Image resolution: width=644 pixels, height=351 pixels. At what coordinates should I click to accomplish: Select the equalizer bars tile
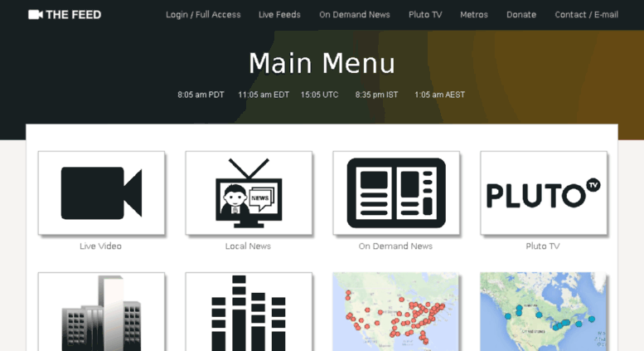point(249,311)
